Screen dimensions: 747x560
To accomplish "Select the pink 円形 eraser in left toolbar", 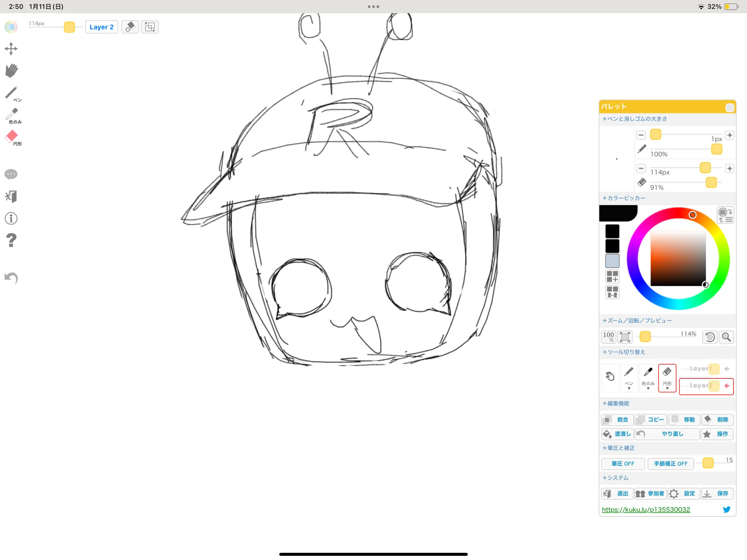I will pos(13,137).
